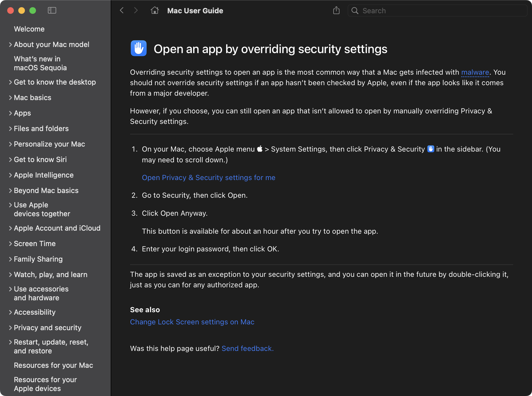
Task: Select the Accessibility sidebar label
Action: coord(35,312)
